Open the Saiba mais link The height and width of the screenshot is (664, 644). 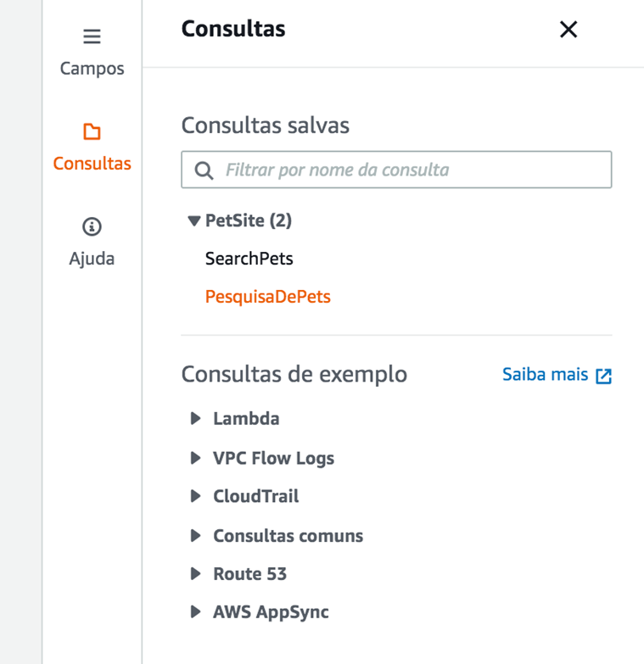click(545, 375)
